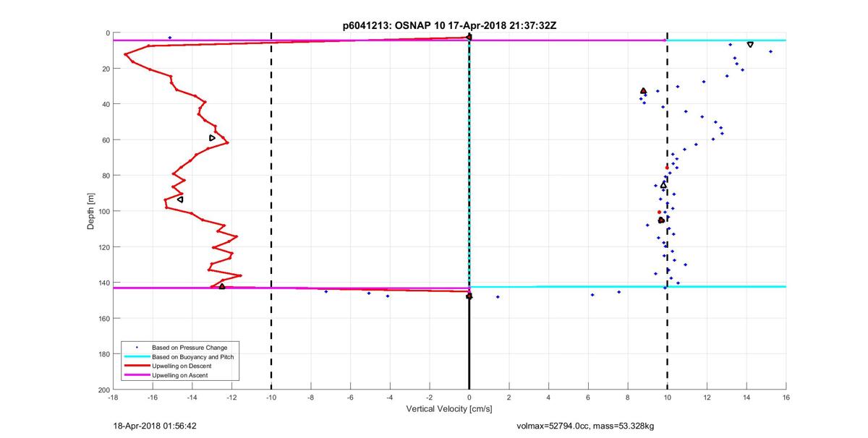Click x-axis tick label '-6'
This screenshot has width=868, height=438.
pos(350,398)
